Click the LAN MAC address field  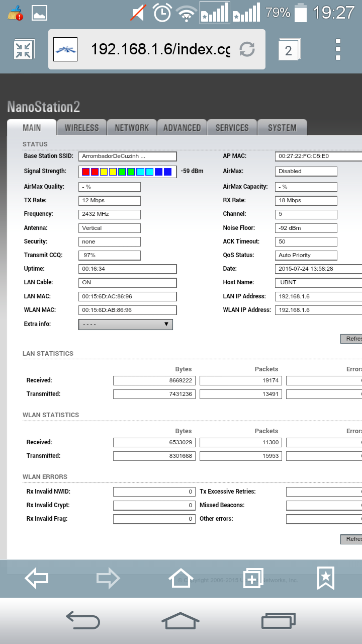pyautogui.click(x=128, y=296)
